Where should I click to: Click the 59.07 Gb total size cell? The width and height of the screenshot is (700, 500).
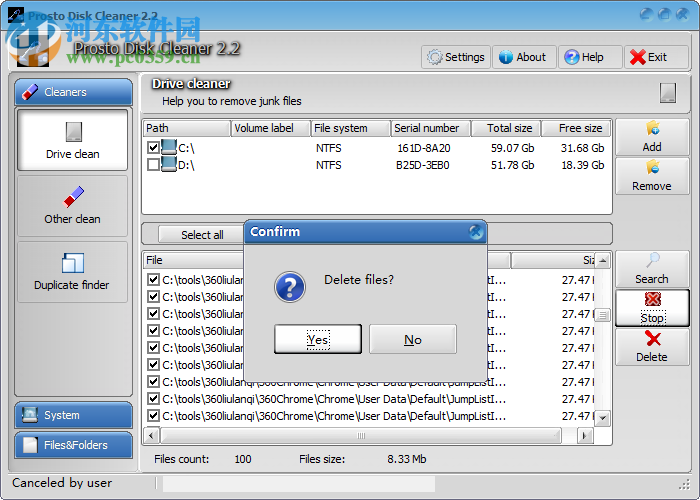[x=512, y=148]
